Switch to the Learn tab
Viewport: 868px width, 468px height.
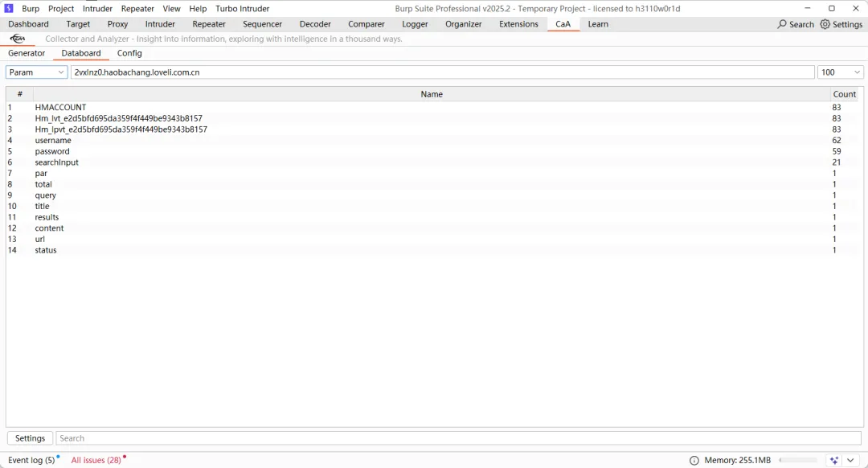pyautogui.click(x=598, y=24)
